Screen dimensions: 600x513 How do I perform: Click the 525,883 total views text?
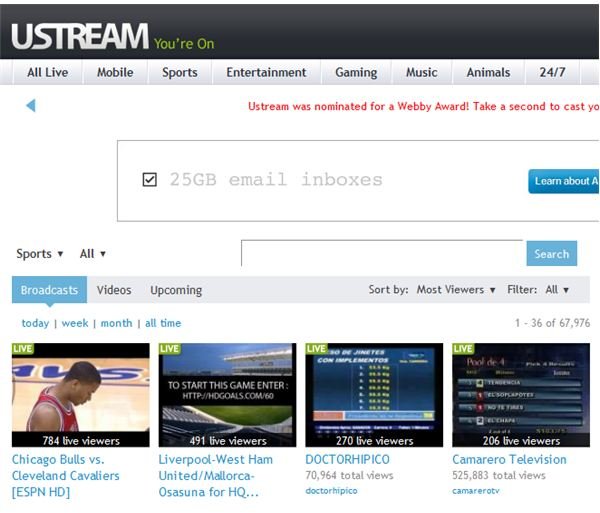[499, 476]
